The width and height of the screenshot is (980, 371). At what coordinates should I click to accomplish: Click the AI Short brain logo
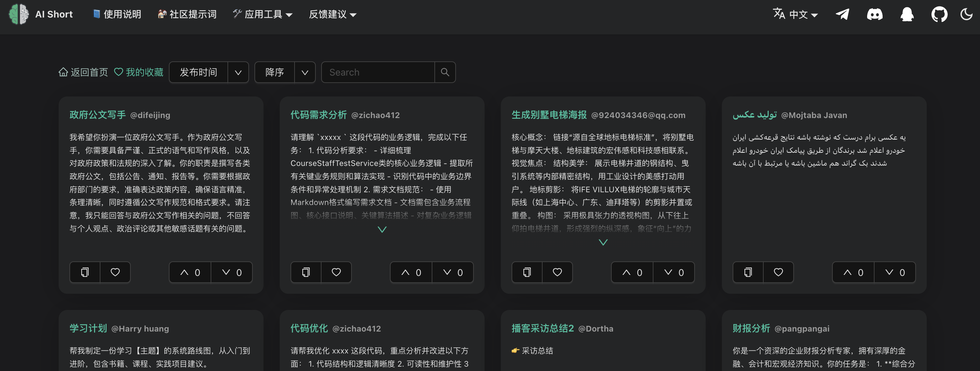pyautogui.click(x=19, y=15)
